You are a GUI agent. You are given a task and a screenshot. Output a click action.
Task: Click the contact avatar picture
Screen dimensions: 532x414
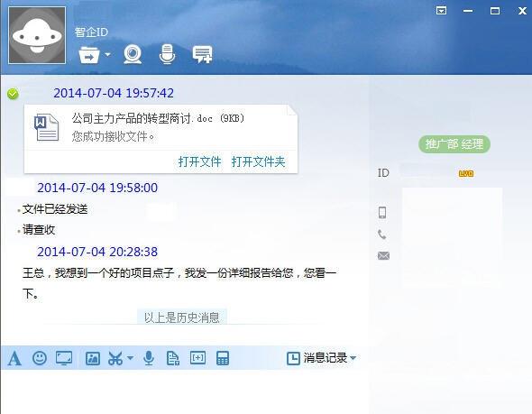37,35
